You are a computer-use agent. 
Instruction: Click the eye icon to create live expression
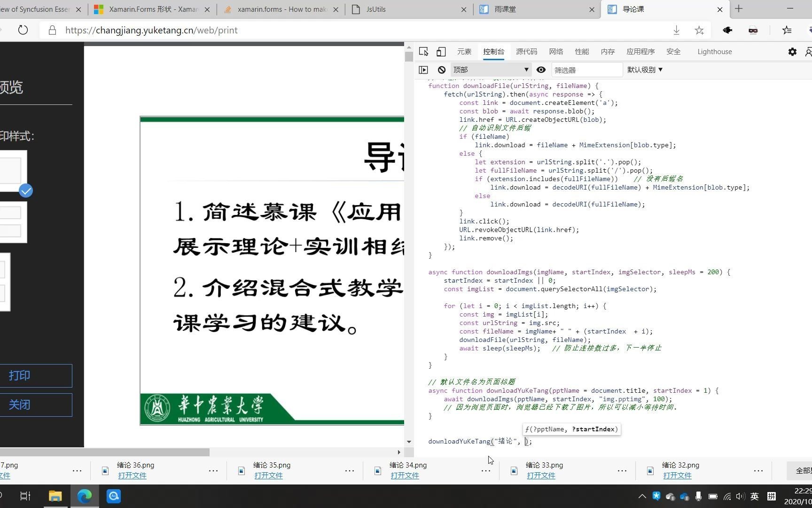click(x=541, y=70)
